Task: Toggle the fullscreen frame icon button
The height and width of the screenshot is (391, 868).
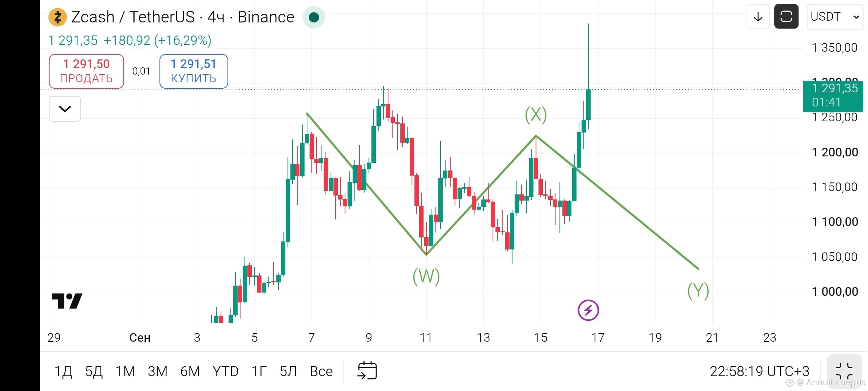Action: coord(786,16)
